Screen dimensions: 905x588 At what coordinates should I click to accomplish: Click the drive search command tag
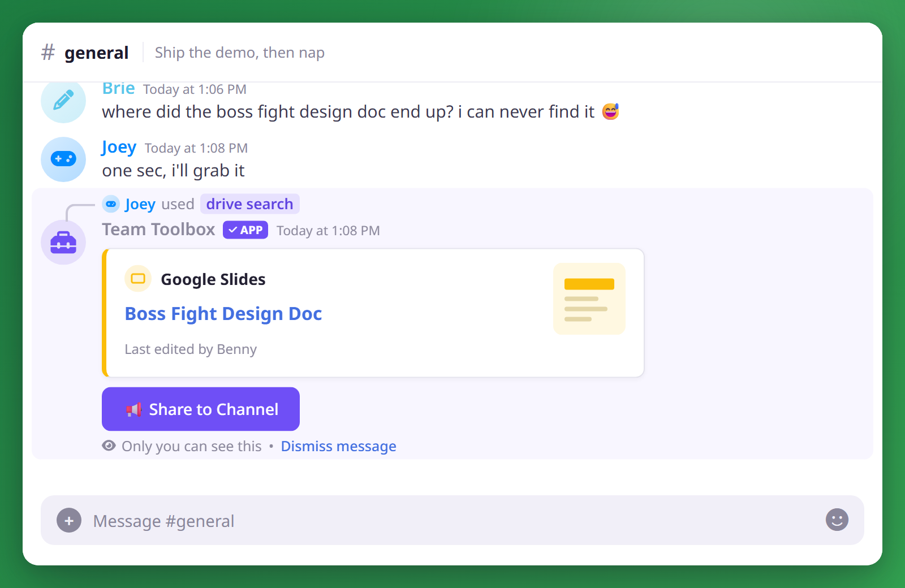click(x=250, y=204)
